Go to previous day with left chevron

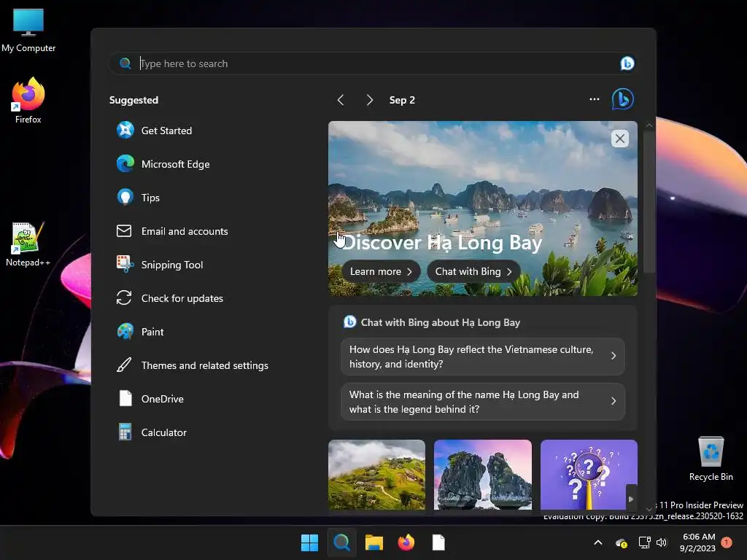pyautogui.click(x=341, y=100)
